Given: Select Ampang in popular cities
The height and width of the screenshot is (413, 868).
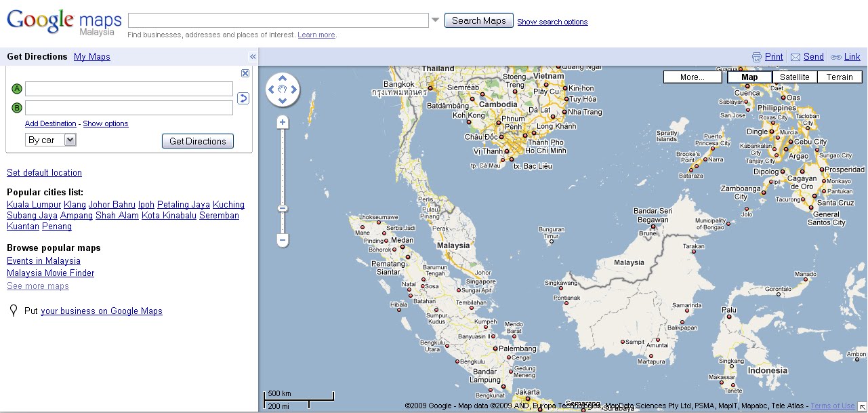Looking at the screenshot, I should [77, 216].
